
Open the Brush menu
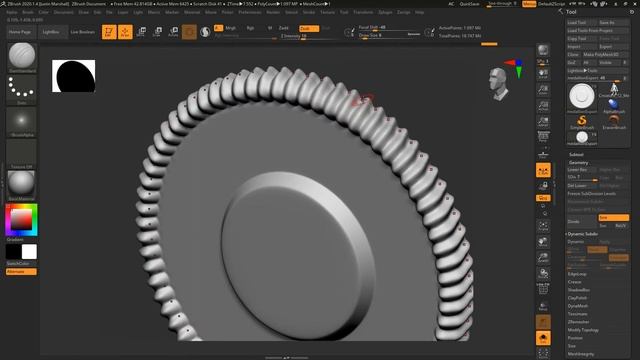coord(28,12)
